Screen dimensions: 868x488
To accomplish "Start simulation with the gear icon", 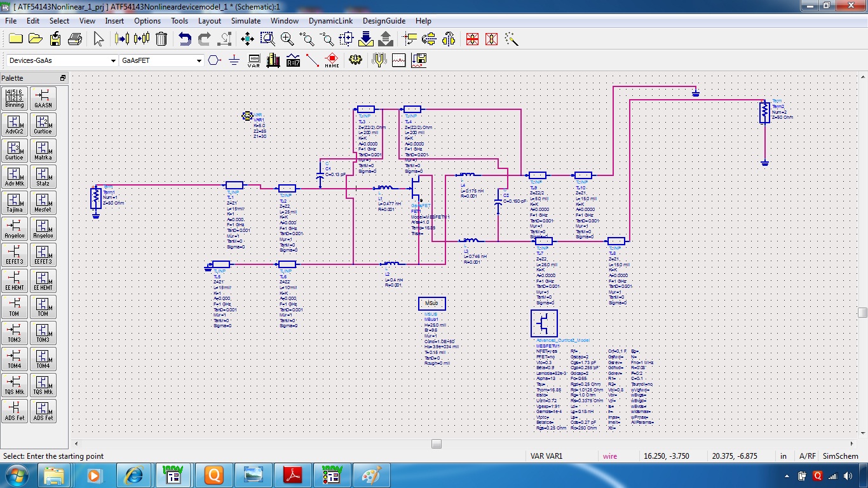I will coord(355,60).
